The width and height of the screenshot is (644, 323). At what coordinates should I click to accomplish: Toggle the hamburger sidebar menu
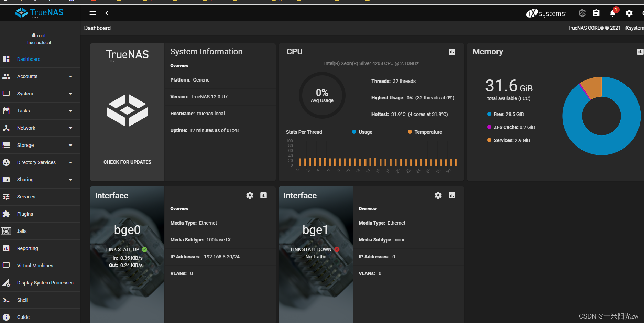click(x=93, y=13)
